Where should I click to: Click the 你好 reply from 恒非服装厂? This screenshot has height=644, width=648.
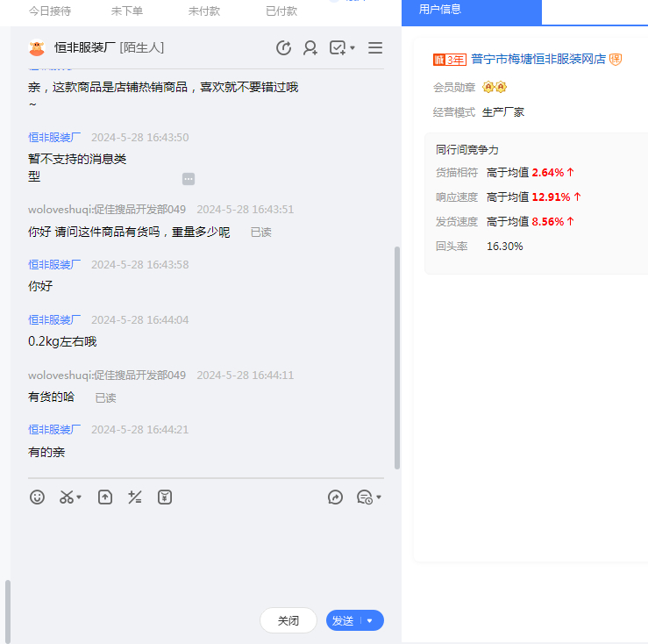[40, 286]
